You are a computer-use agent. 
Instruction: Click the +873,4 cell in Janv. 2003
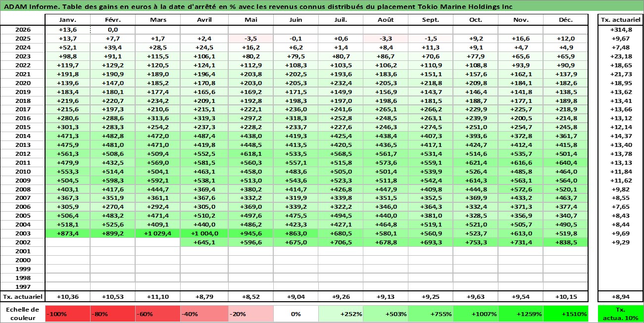point(67,233)
